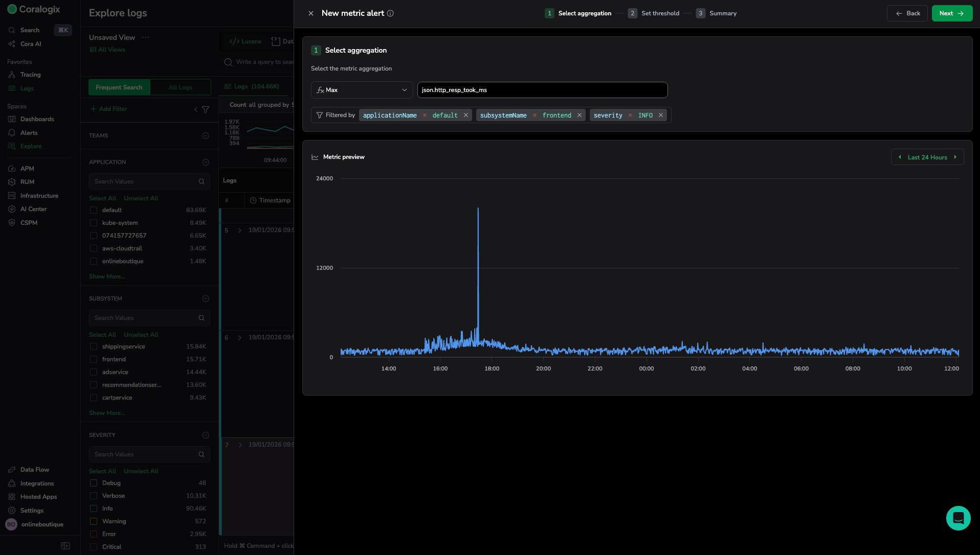Screen dimensions: 980x555
Task: Click the json.http_resp_took_ms metric field
Action: [x=542, y=90]
